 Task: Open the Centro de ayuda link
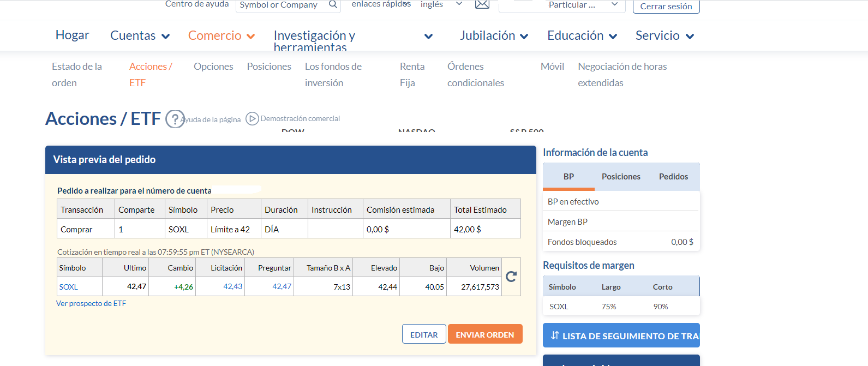[x=197, y=4]
